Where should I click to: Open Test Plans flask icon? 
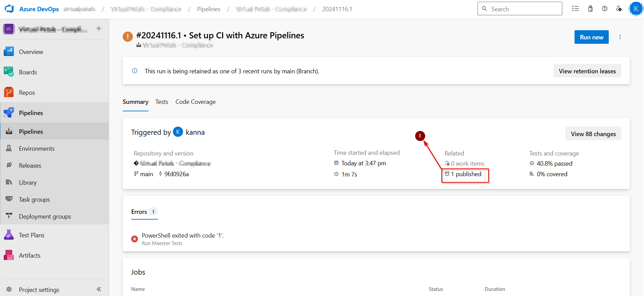point(9,235)
